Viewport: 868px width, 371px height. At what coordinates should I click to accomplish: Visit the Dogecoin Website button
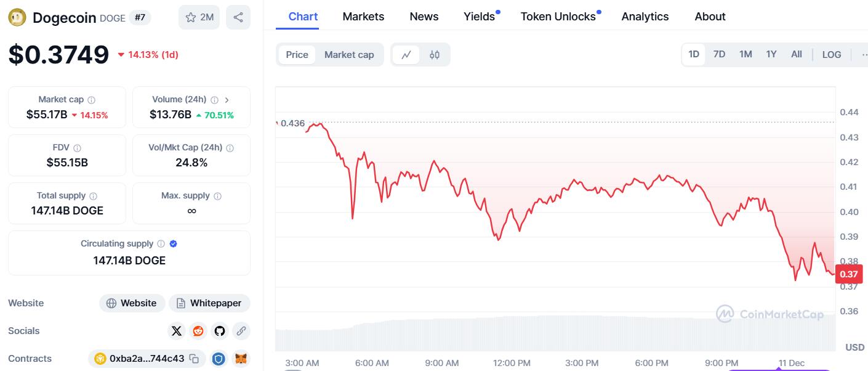[x=132, y=303]
